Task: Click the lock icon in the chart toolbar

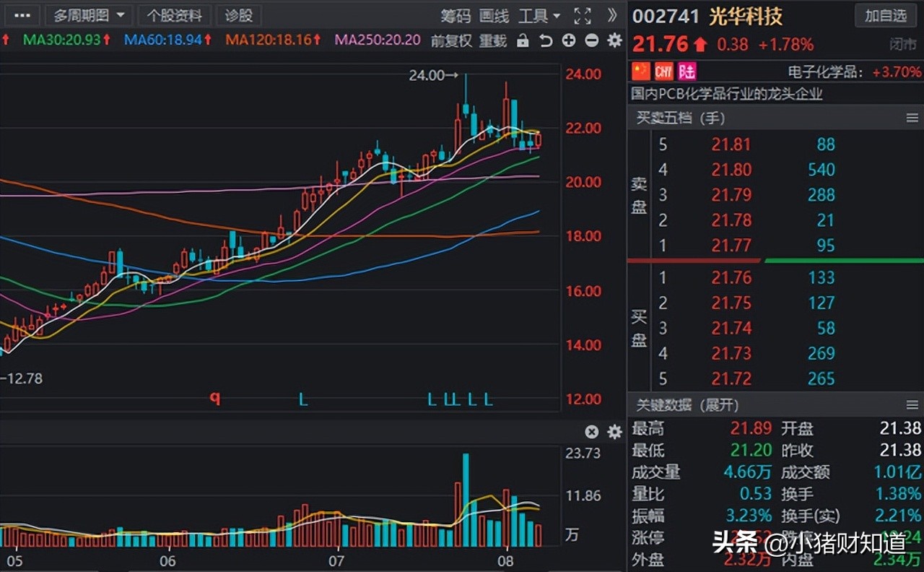Action: tap(523, 41)
